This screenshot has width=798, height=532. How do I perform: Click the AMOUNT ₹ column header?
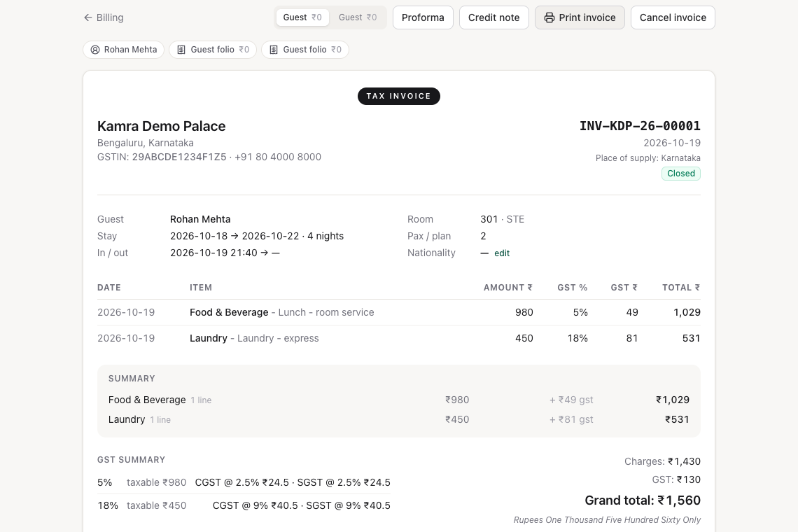pos(508,288)
